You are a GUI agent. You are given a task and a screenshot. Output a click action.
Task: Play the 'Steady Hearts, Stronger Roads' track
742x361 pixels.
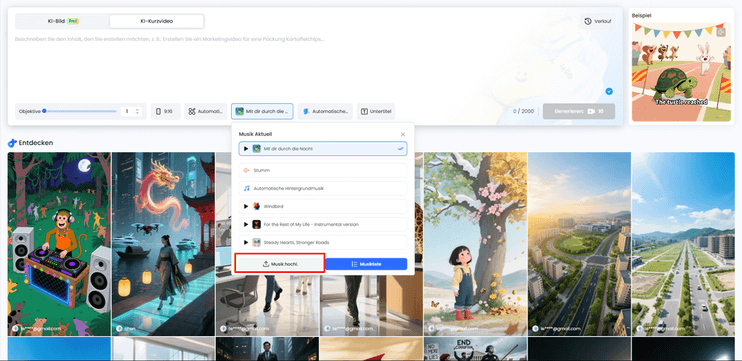coord(246,242)
